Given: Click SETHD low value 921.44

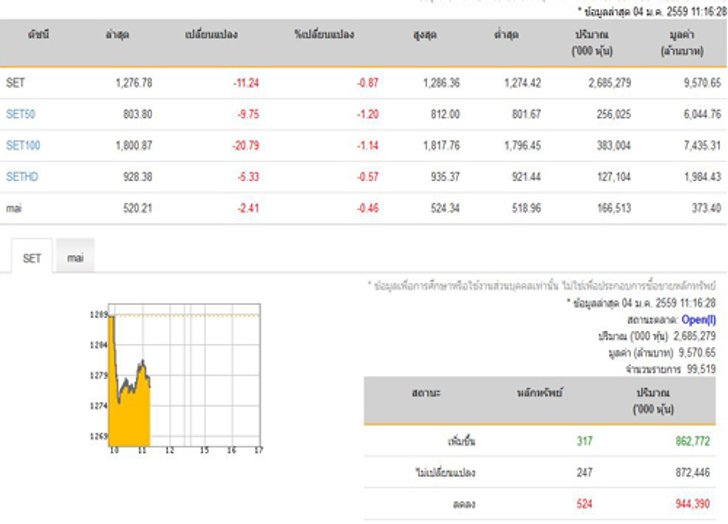Looking at the screenshot, I should 526,177.
